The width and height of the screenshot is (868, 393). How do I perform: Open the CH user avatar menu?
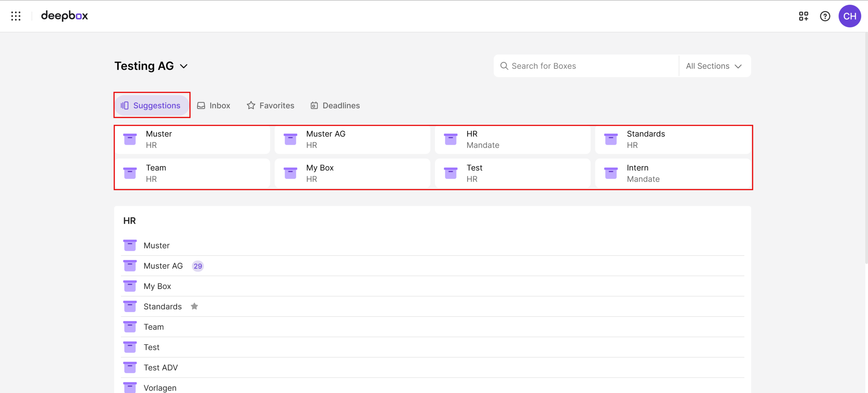[x=850, y=16]
